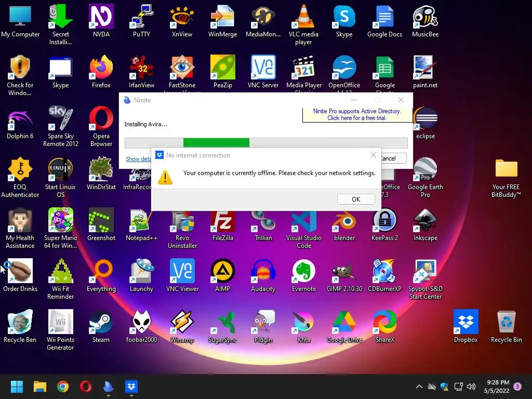Launch Evernote desktop icon

[x=303, y=275]
